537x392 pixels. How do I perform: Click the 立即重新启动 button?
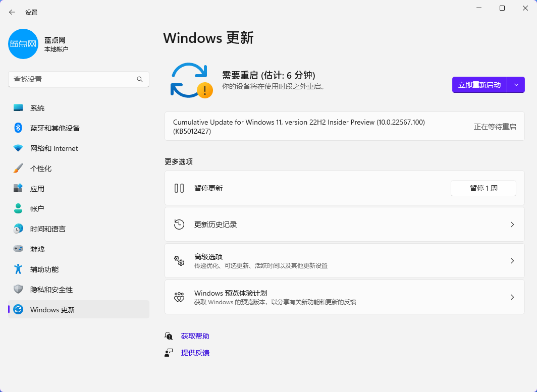(x=478, y=85)
